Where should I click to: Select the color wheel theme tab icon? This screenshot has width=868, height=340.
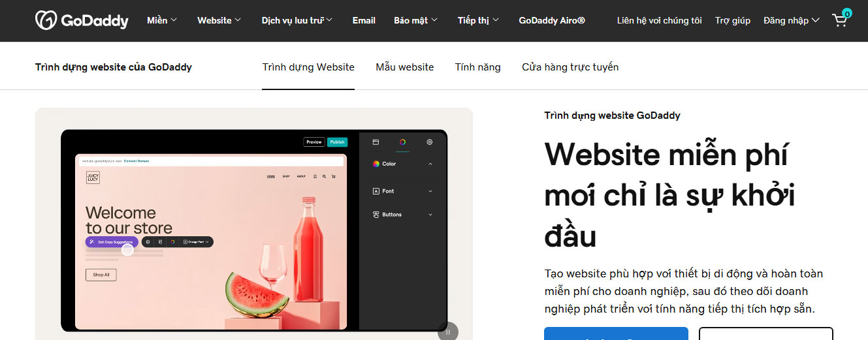point(403,142)
